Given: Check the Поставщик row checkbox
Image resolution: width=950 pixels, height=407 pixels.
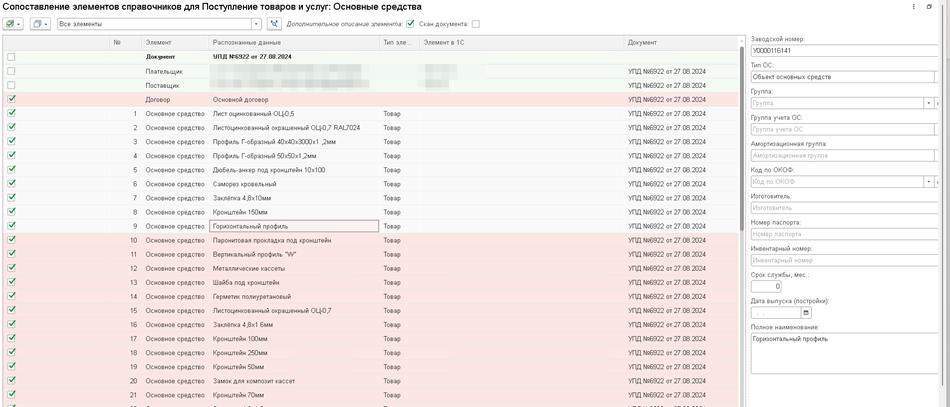Looking at the screenshot, I should click(x=12, y=85).
